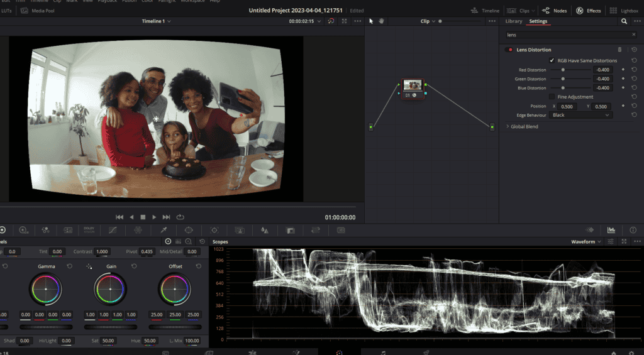Play the clip forward

[x=154, y=217]
